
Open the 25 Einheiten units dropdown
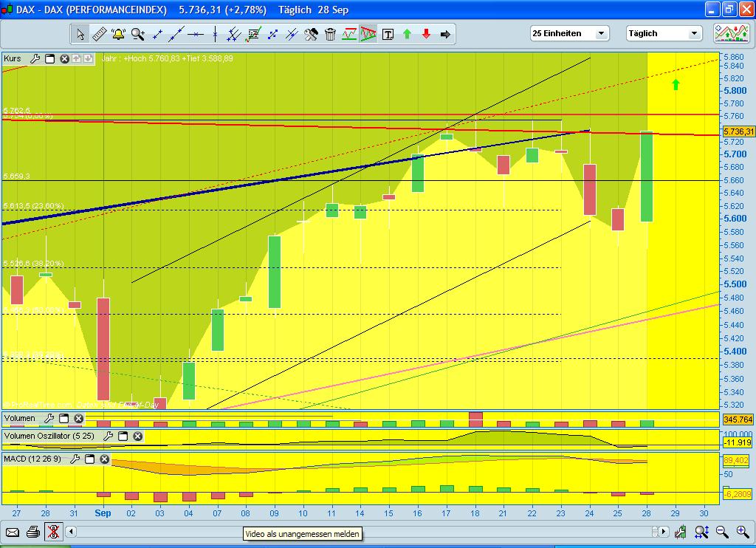coord(569,33)
